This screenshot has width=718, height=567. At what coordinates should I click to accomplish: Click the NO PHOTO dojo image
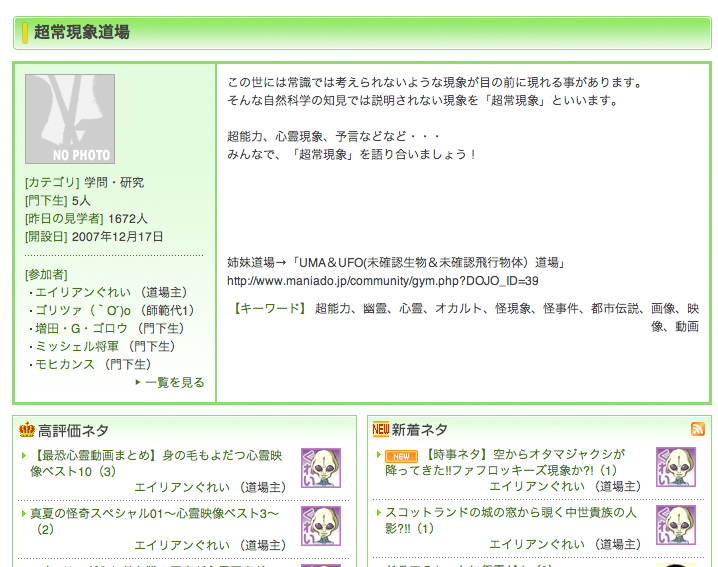(70, 119)
